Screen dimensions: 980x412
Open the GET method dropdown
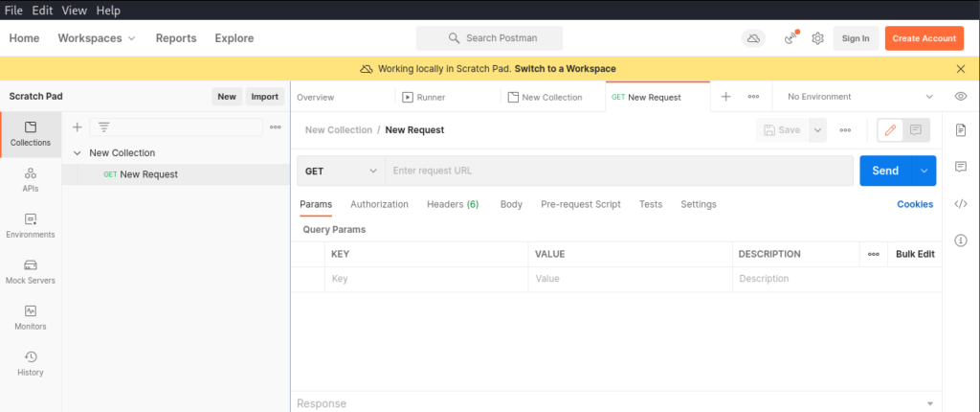(x=341, y=171)
